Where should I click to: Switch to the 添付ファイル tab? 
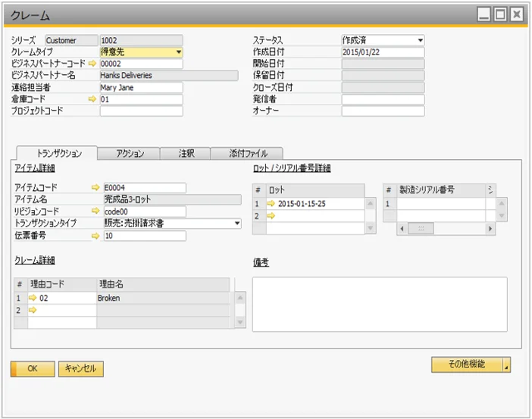pyautogui.click(x=246, y=153)
